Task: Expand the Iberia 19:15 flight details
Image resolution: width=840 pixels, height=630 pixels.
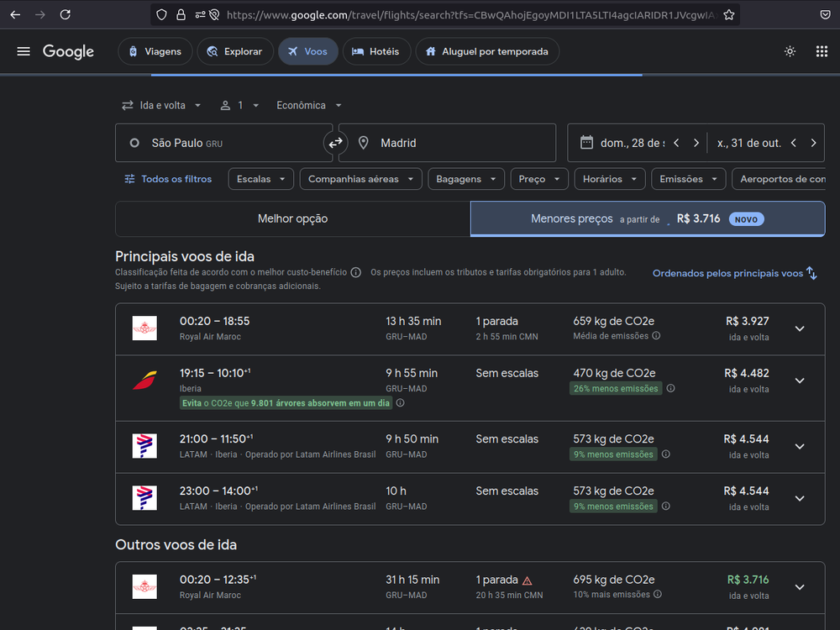Action: pyautogui.click(x=799, y=381)
